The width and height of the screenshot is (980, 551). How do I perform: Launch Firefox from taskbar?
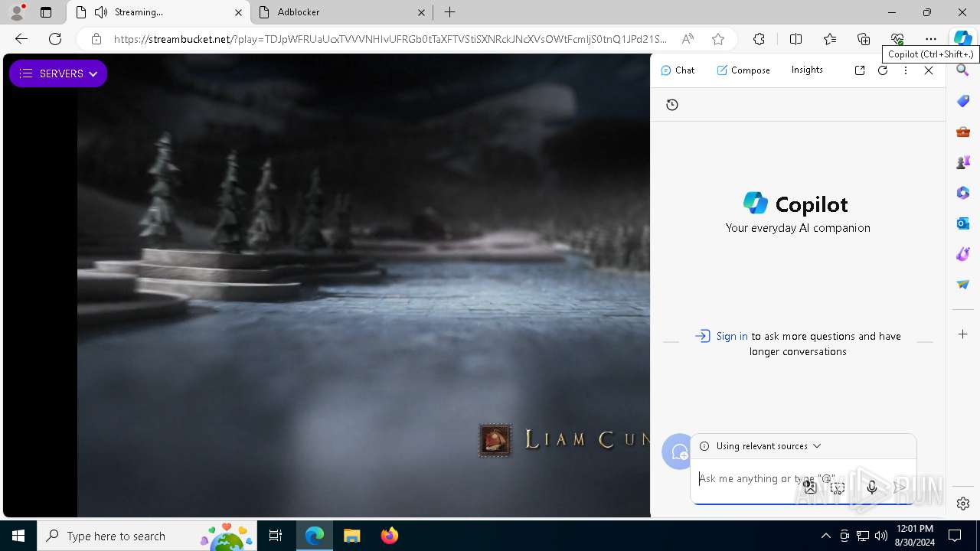click(x=389, y=536)
